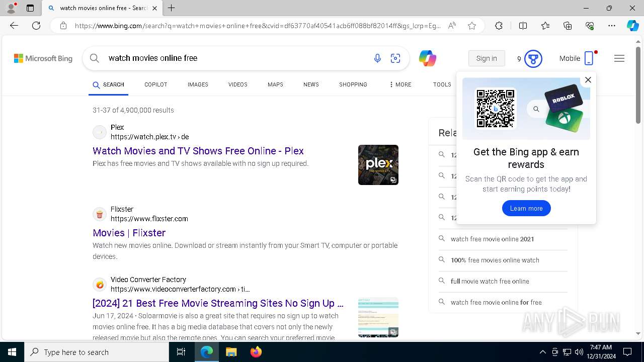Go to Microsoft Bing home logo
The image size is (644, 362).
click(43, 58)
